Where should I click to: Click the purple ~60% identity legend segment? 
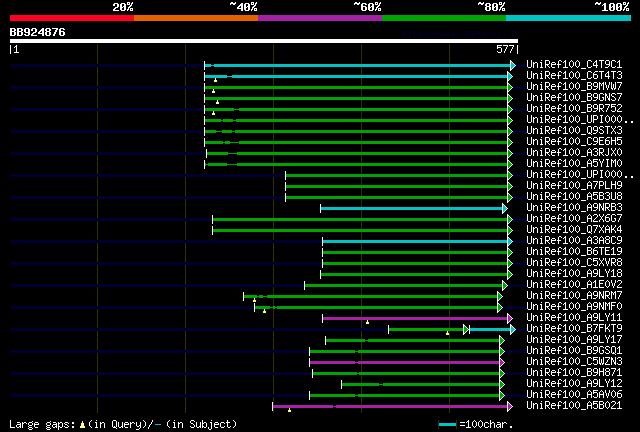click(x=320, y=18)
